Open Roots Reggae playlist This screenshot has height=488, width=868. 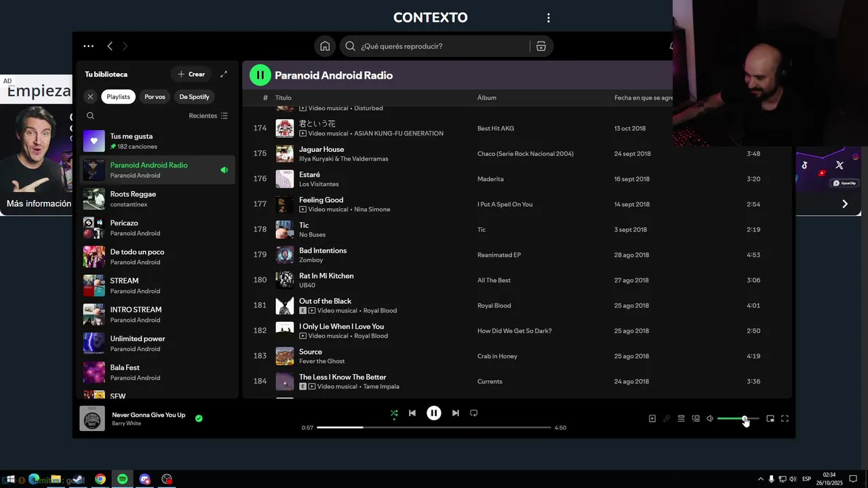pyautogui.click(x=157, y=199)
